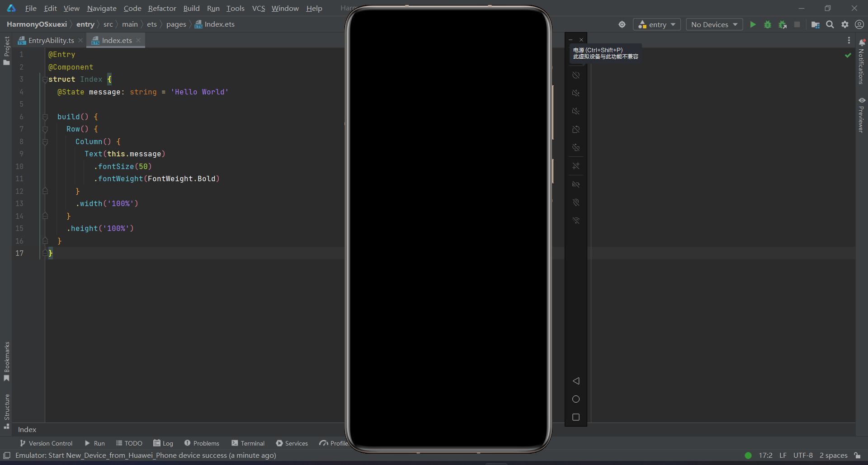The image size is (868, 465).
Task: Click green inspection checkmark in editor
Action: pyautogui.click(x=848, y=55)
